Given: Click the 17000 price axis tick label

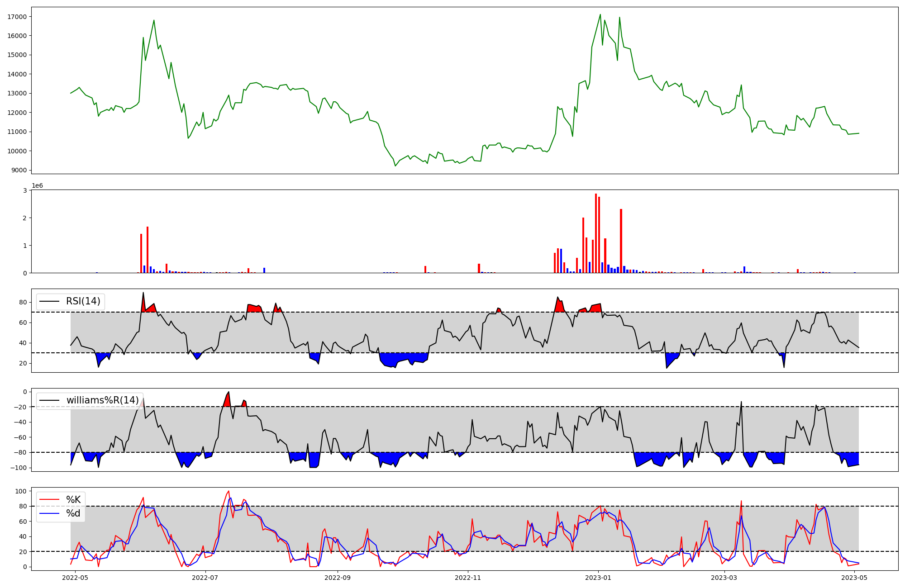Looking at the screenshot, I should pos(17,17).
